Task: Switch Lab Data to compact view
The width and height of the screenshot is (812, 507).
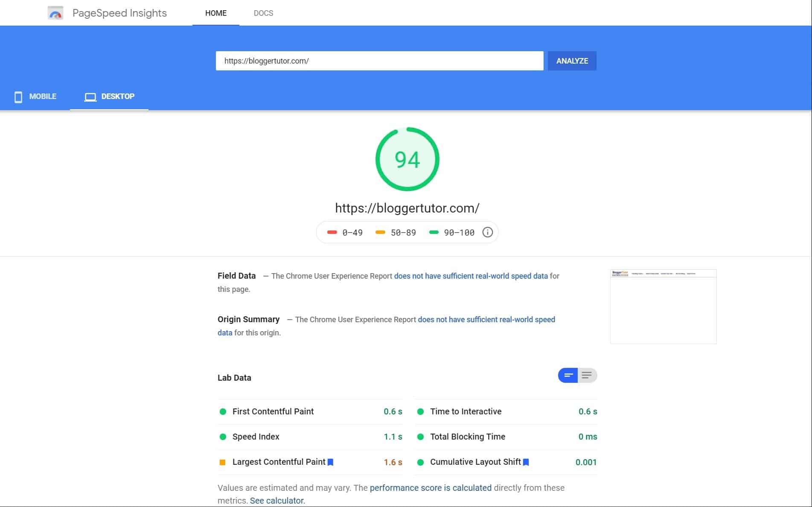Action: [568, 375]
